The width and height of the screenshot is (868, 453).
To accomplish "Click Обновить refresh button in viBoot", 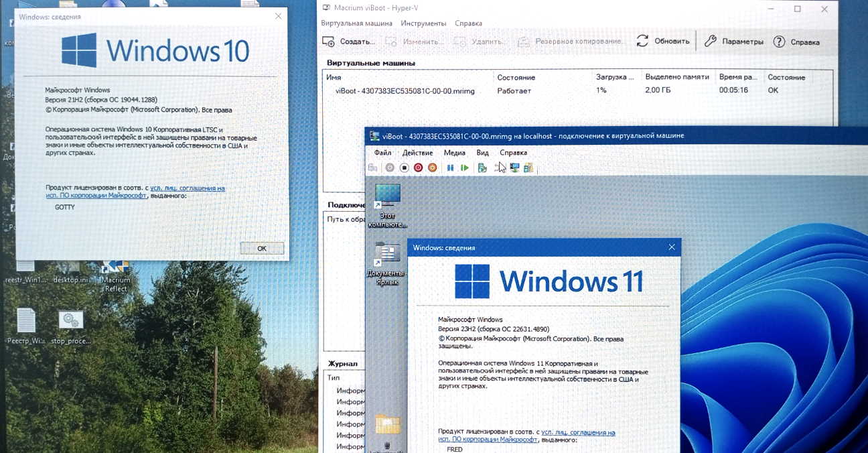I will (663, 42).
